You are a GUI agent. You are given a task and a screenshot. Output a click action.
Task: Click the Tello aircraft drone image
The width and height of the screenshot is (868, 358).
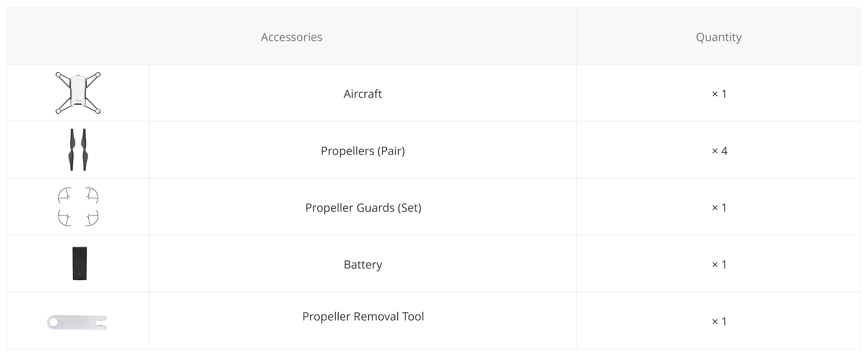tap(78, 93)
